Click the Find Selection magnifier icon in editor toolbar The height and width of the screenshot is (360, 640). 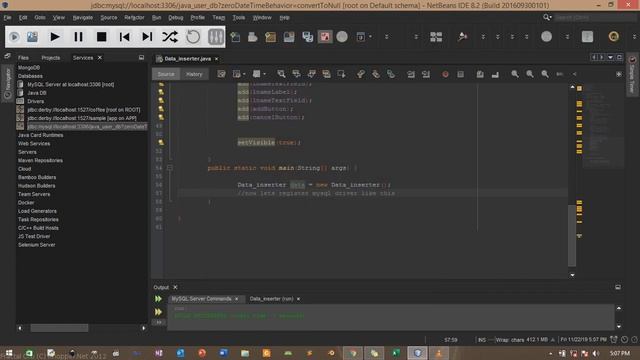[281, 74]
